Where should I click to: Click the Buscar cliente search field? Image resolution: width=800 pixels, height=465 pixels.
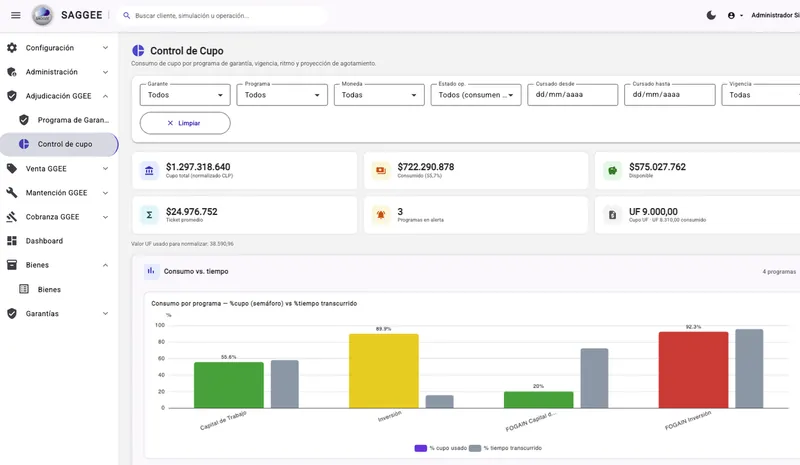click(223, 16)
